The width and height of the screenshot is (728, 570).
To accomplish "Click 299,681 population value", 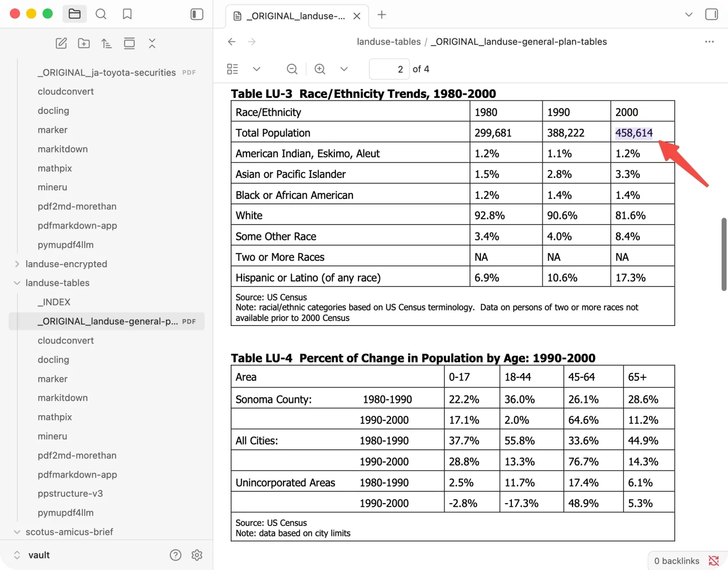I will (493, 133).
